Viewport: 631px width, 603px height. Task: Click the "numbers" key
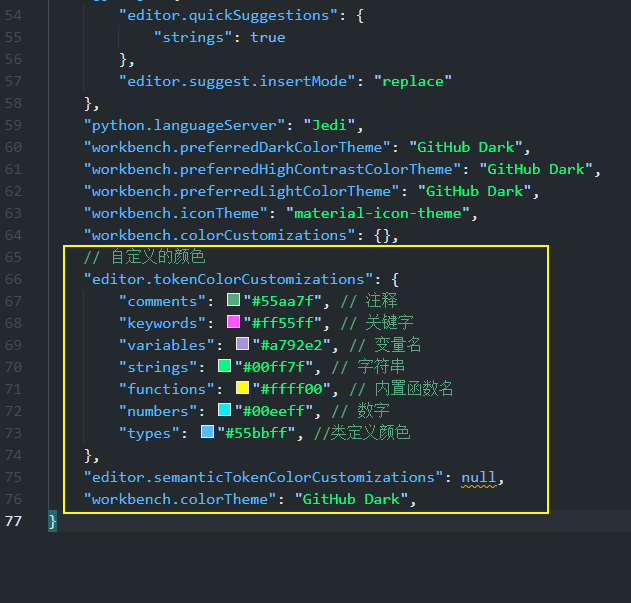point(158,411)
